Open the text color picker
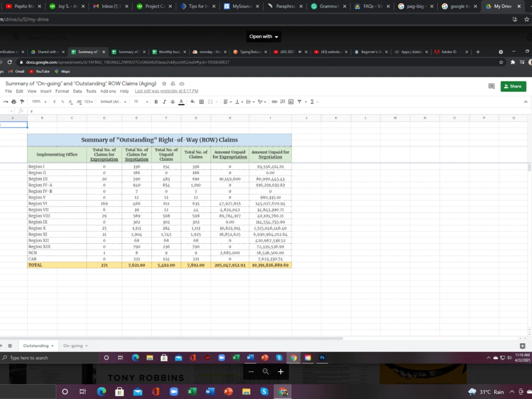 [181, 102]
